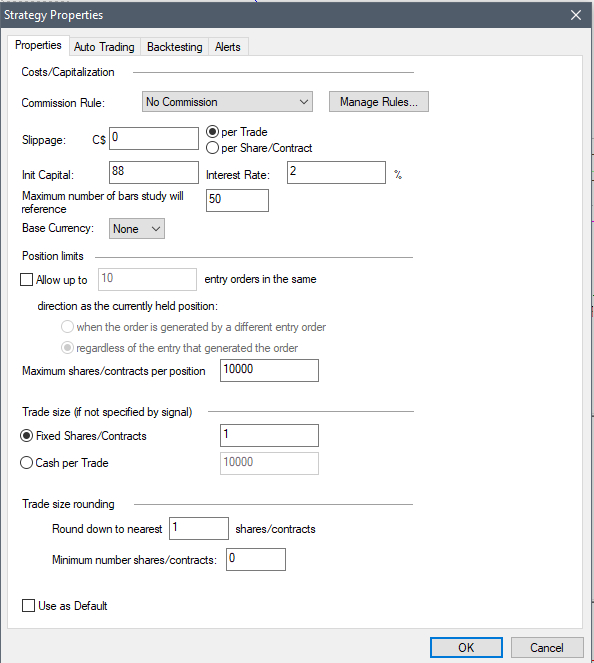Click the maximum bars reference field
This screenshot has width=594, height=663.
coord(237,200)
